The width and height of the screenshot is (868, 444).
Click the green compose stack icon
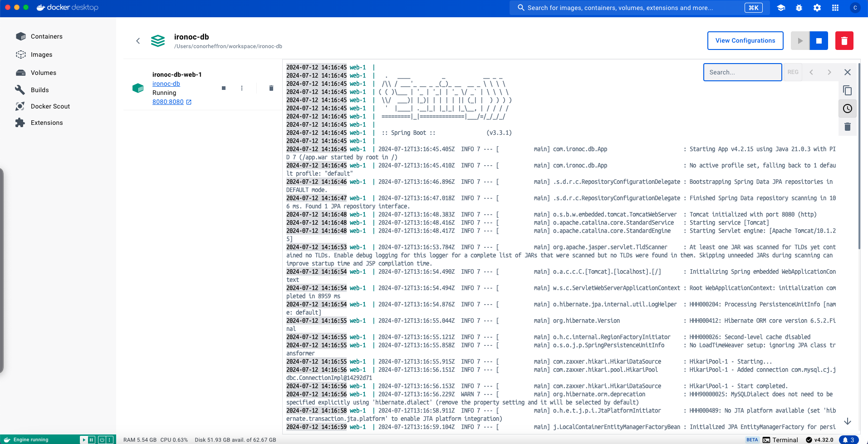(x=158, y=41)
